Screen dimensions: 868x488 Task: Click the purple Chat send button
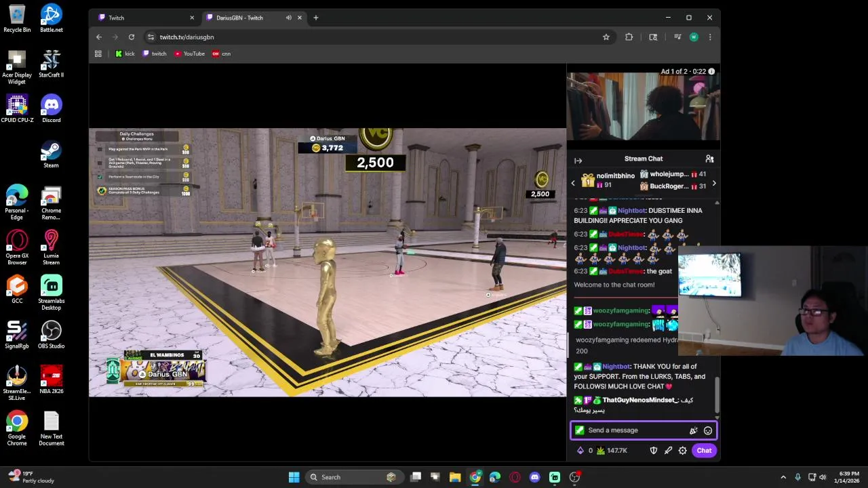click(704, 451)
